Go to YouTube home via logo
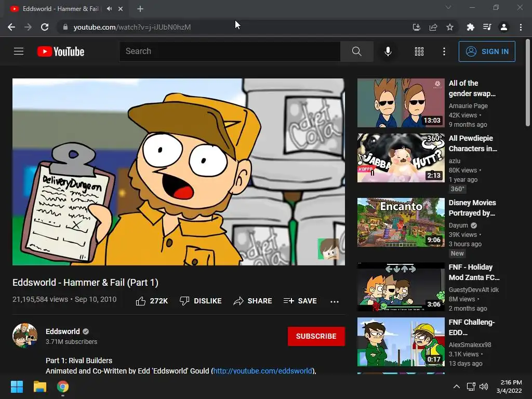The width and height of the screenshot is (532, 399). pos(61,51)
